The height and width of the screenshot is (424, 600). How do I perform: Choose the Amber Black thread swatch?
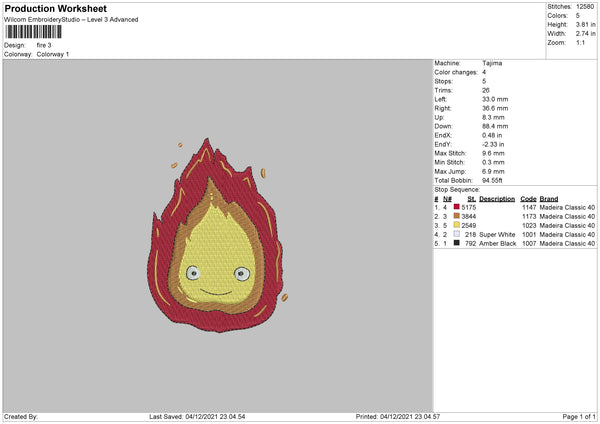tap(457, 243)
